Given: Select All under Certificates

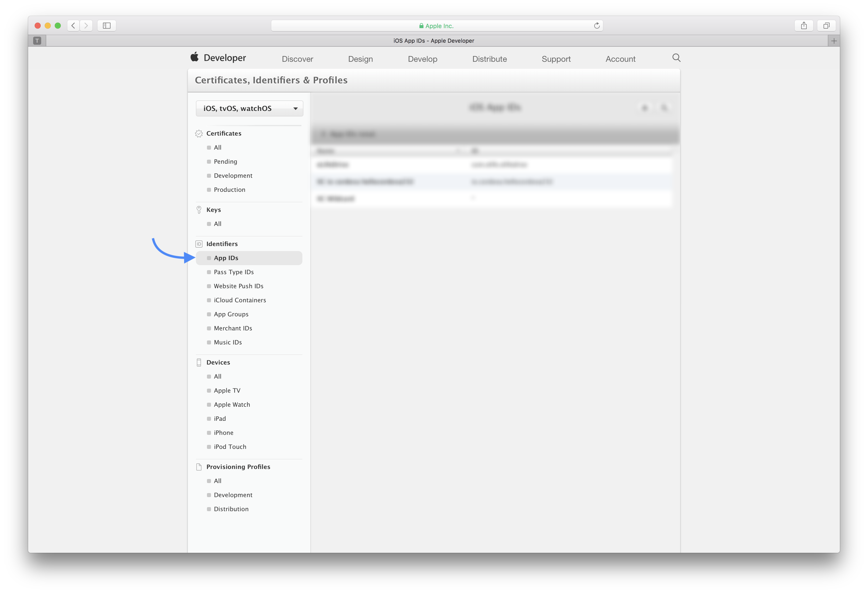Looking at the screenshot, I should click(217, 148).
